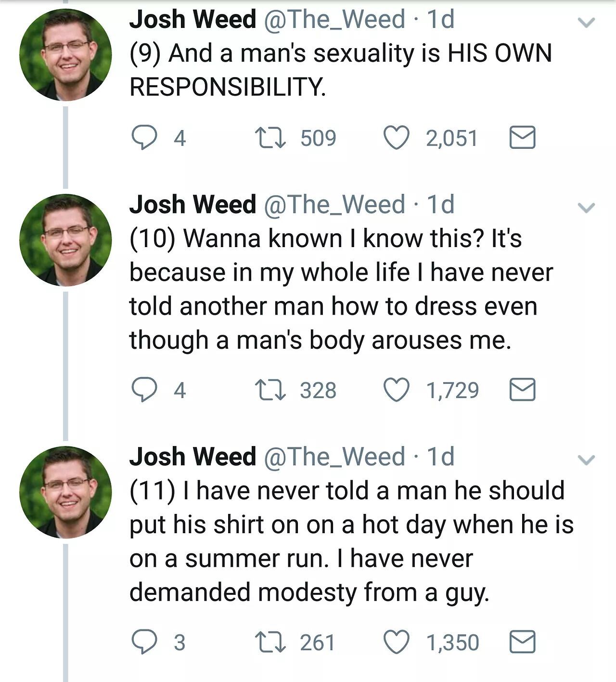The height and width of the screenshot is (682, 616).
Task: Send tweet (11) via message envelope
Action: (522, 642)
